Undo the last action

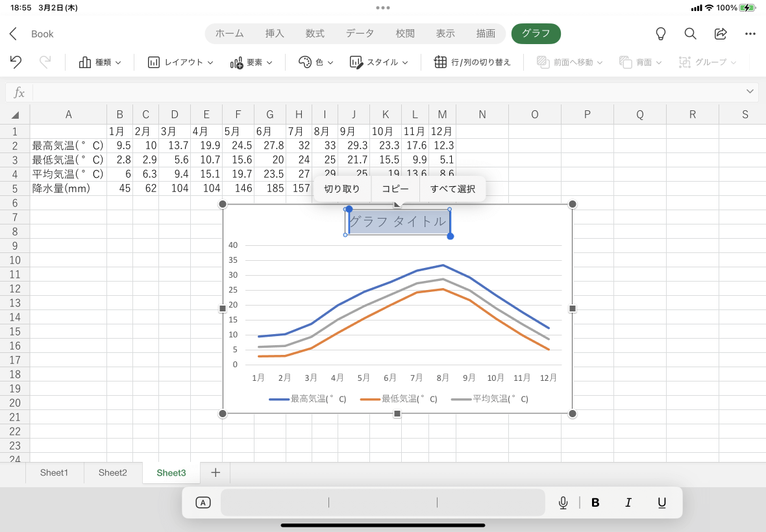16,62
